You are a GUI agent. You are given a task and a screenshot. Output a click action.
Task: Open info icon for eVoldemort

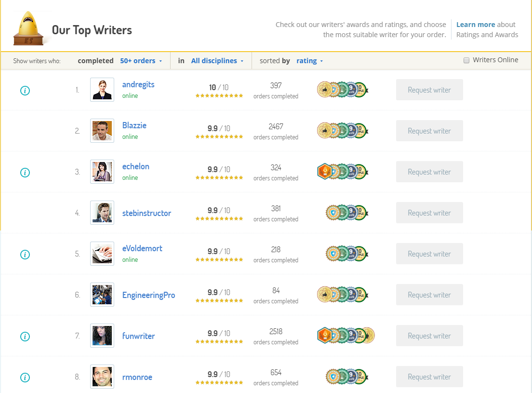[x=25, y=255]
